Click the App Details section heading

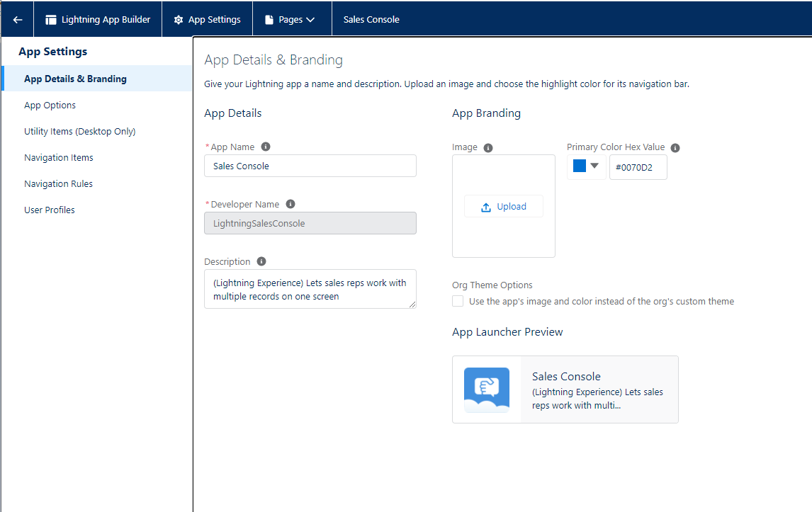232,113
